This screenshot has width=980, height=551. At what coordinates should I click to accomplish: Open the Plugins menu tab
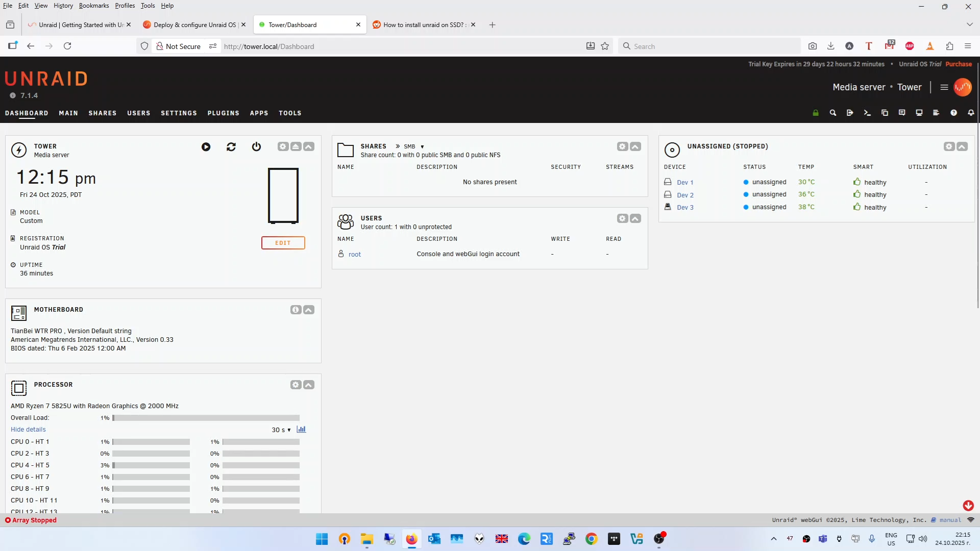pos(223,113)
